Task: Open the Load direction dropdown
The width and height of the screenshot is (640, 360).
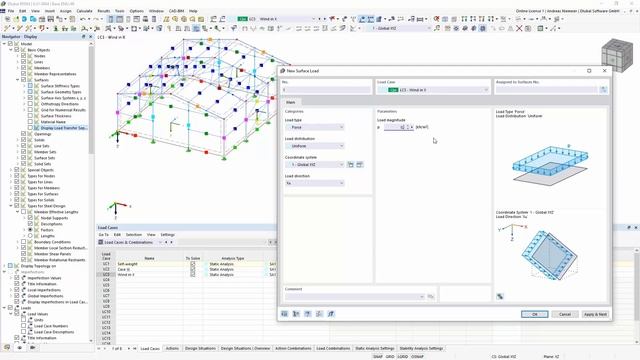Action: 315,183
